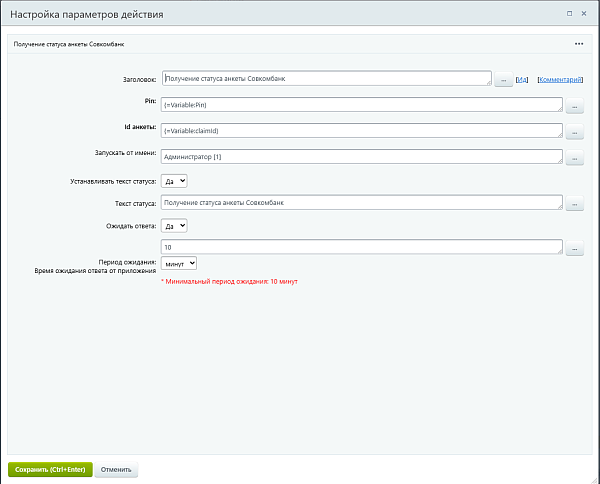
Task: Focus the Заголовок text field
Action: point(327,78)
